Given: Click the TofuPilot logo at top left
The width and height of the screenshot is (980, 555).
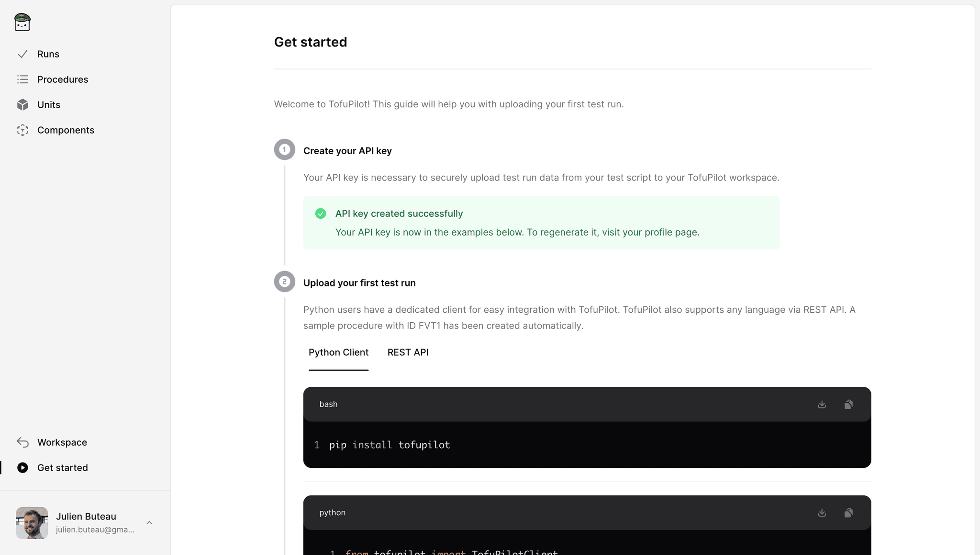Looking at the screenshot, I should coord(22,22).
